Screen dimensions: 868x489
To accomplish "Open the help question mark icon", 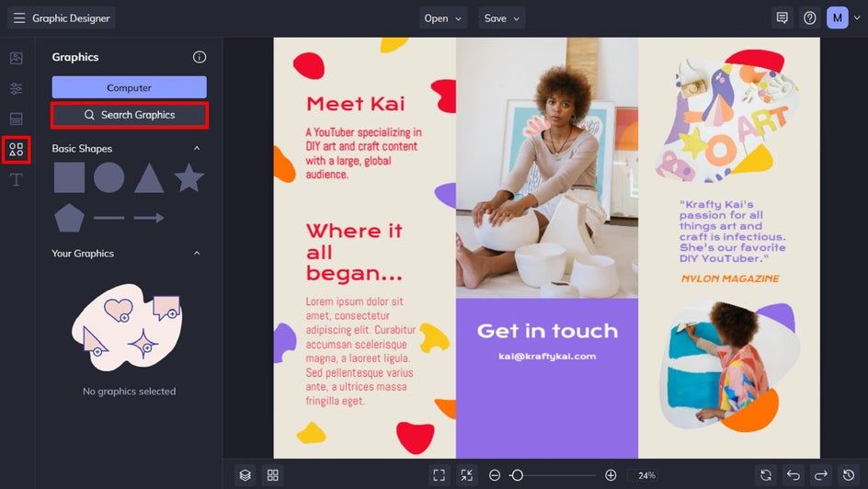I will coord(810,18).
